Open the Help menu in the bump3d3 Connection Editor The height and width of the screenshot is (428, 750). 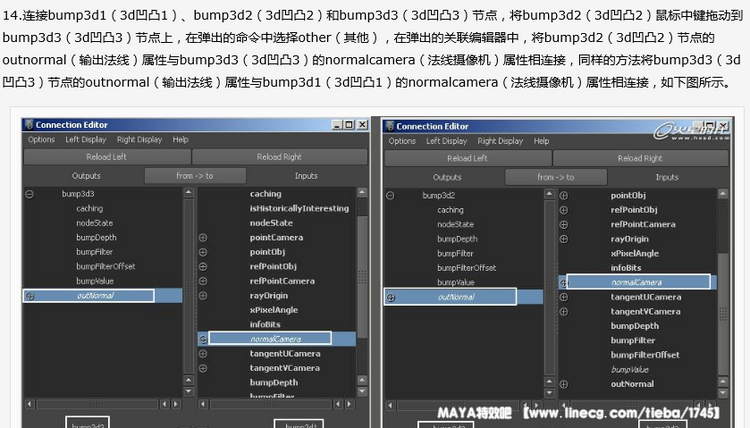tap(180, 140)
